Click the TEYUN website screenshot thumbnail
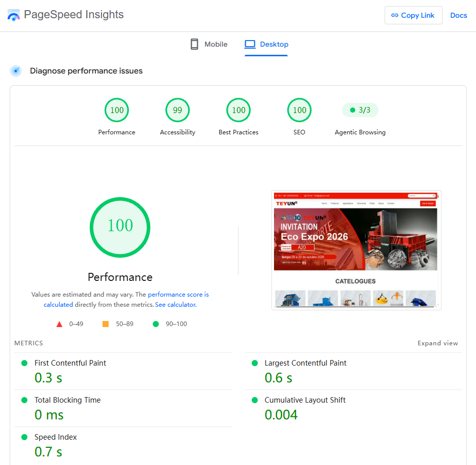The width and height of the screenshot is (476, 465). pos(356,250)
